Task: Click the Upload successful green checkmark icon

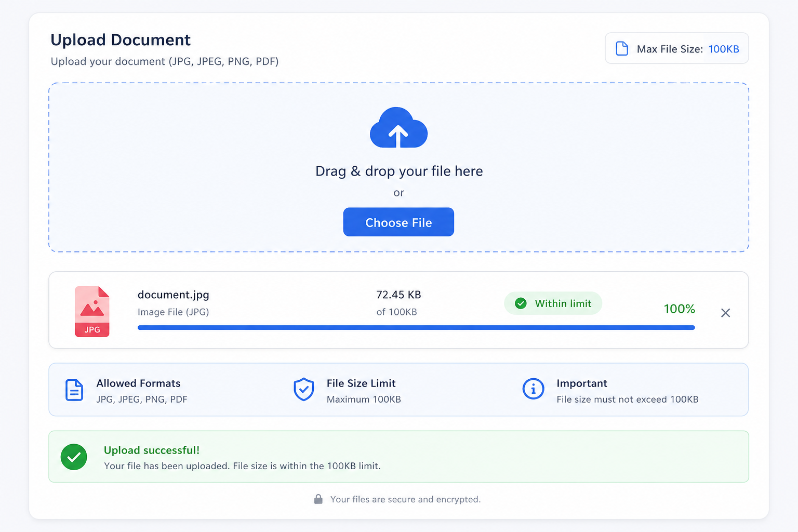Action: (x=74, y=457)
